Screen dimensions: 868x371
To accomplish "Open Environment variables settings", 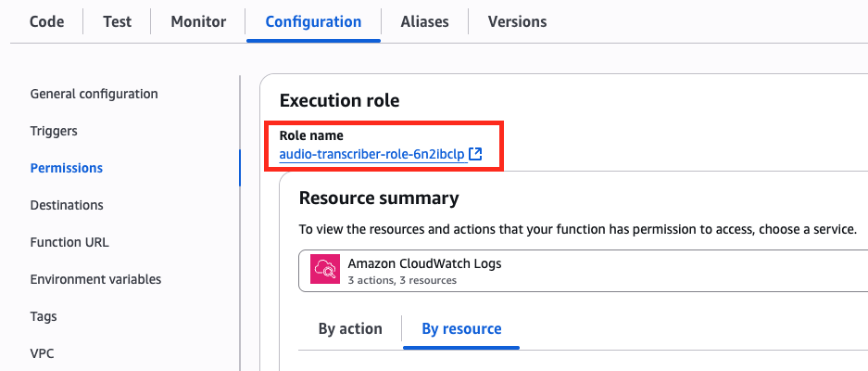I will [x=95, y=279].
